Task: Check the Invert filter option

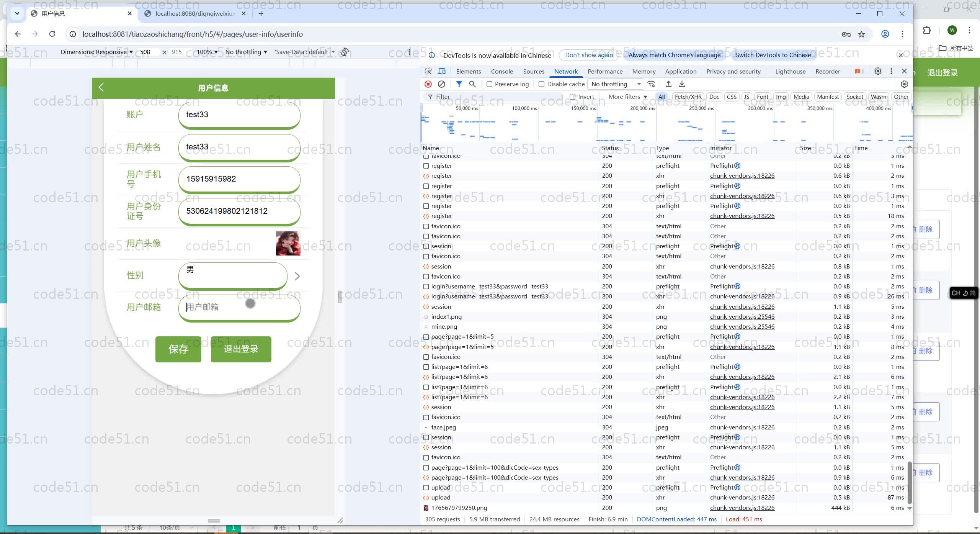Action: click(x=572, y=97)
